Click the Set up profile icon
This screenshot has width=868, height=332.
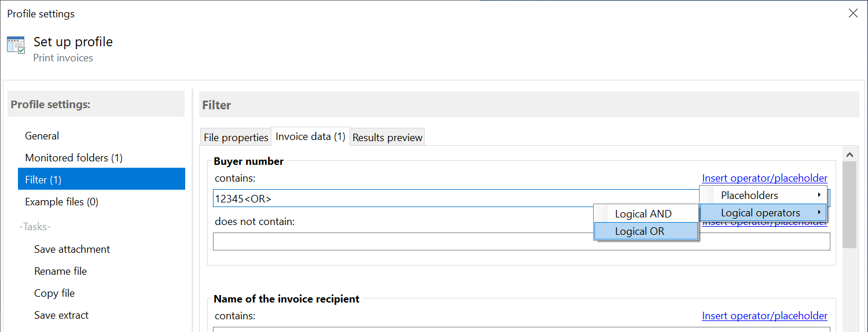16,46
